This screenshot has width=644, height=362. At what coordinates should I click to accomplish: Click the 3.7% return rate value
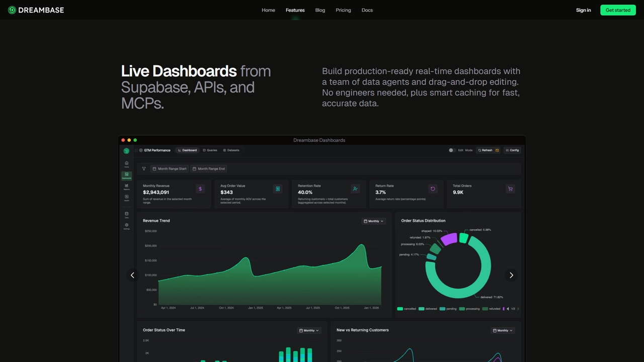pos(380,192)
